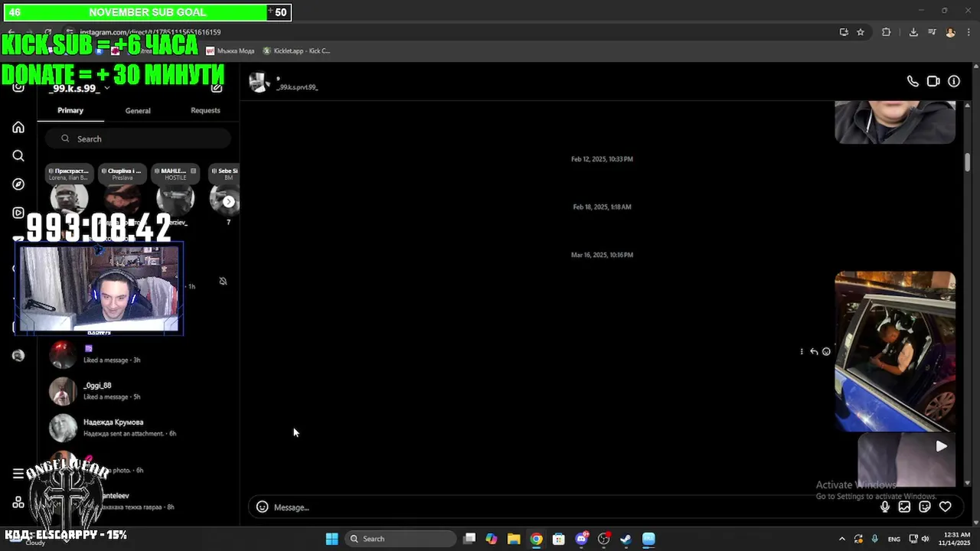
Task: Compose a new message with pencil icon
Action: tap(217, 88)
